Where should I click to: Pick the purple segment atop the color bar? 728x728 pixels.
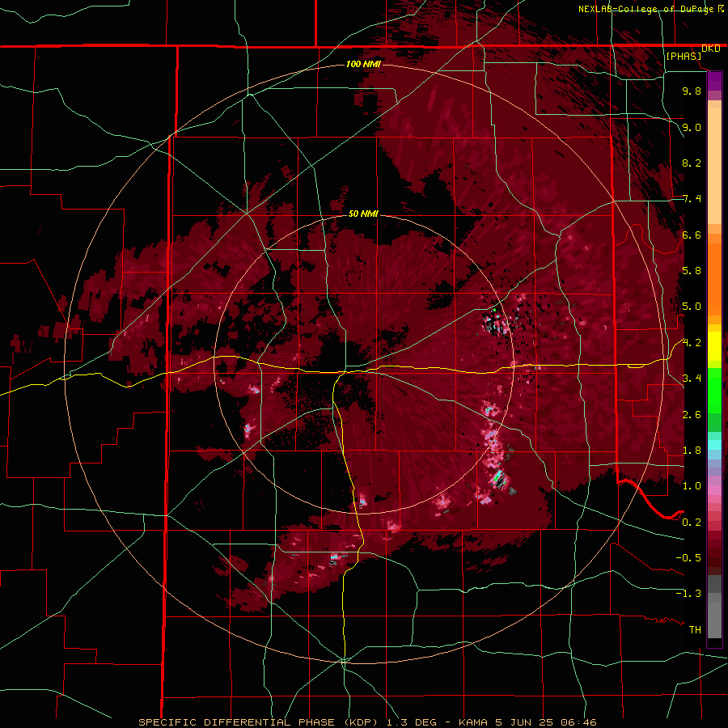pyautogui.click(x=714, y=81)
